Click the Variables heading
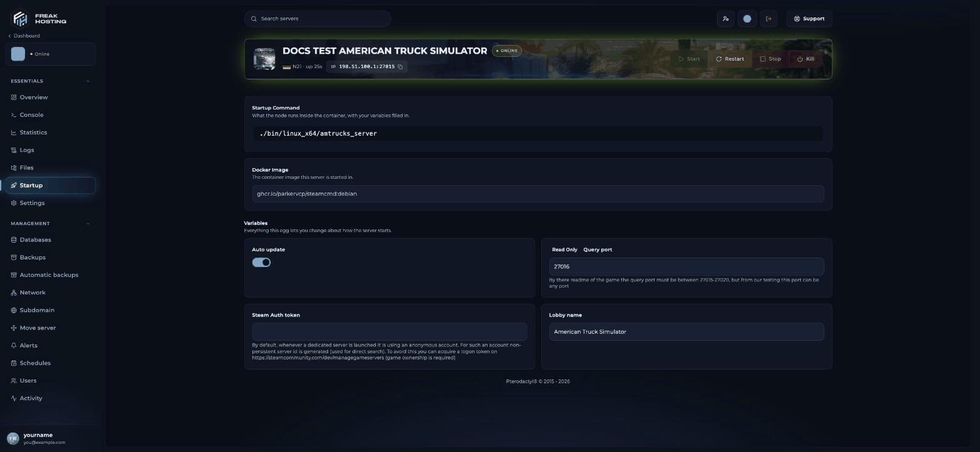This screenshot has height=452, width=980. click(x=256, y=223)
